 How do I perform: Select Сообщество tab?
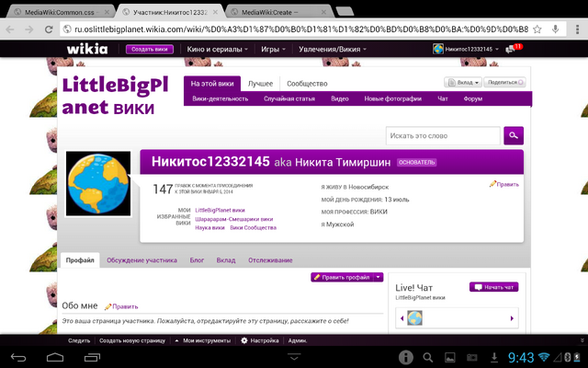tap(307, 84)
